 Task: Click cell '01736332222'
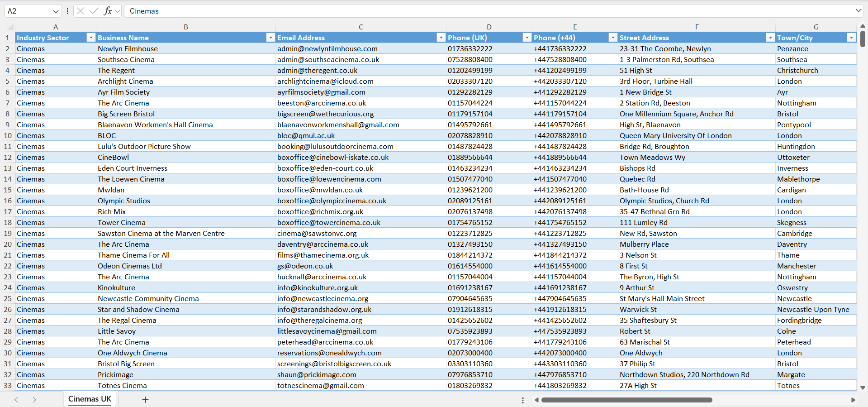pos(489,48)
